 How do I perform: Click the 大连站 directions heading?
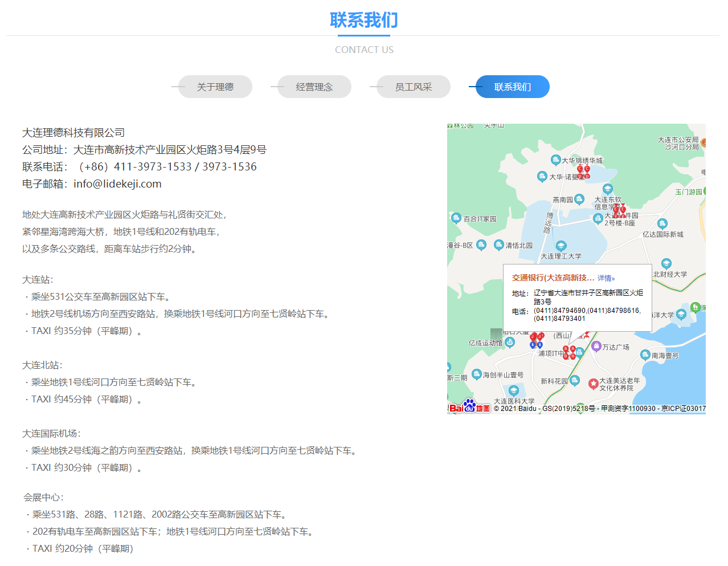38,279
